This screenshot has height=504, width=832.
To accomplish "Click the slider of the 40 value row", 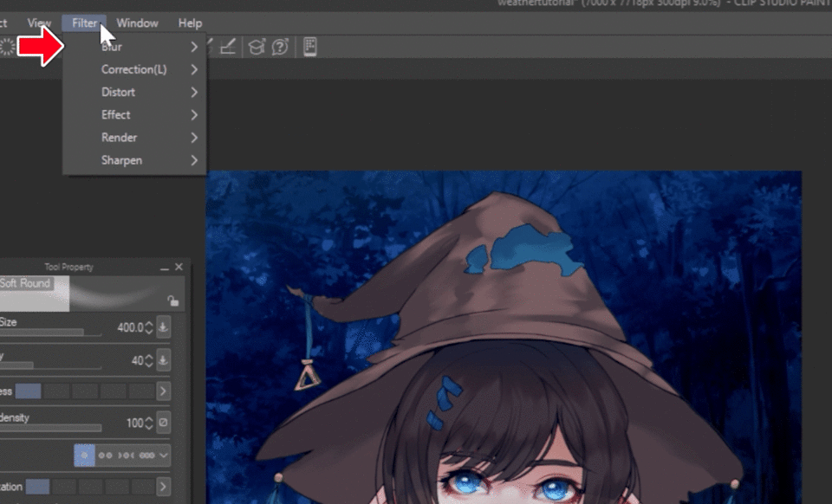I will [x=50, y=365].
